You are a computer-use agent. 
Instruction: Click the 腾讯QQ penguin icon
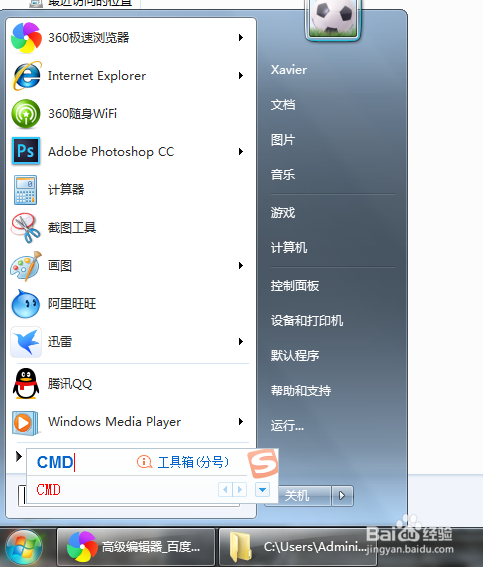(26, 384)
